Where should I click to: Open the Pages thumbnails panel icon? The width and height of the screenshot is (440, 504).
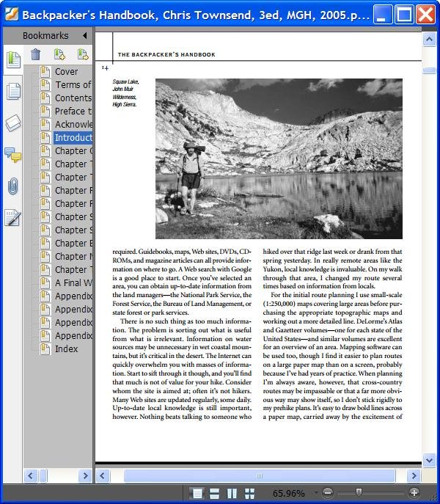[13, 91]
